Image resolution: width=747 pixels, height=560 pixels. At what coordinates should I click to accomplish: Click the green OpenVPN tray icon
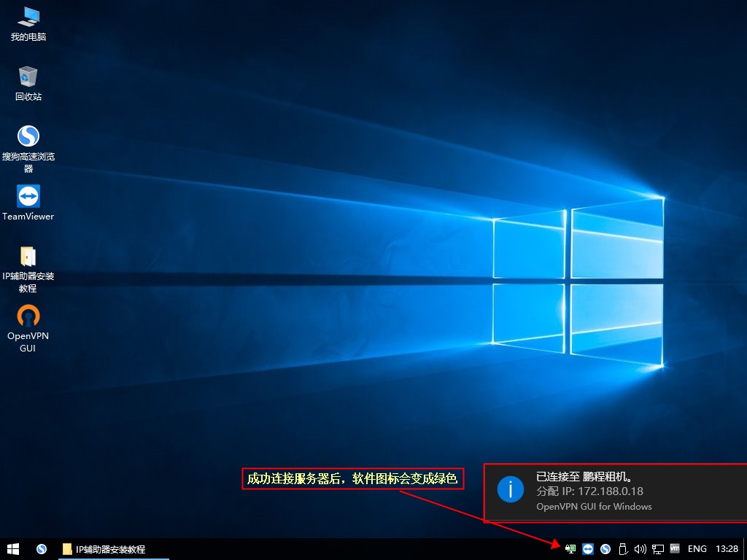click(570, 549)
